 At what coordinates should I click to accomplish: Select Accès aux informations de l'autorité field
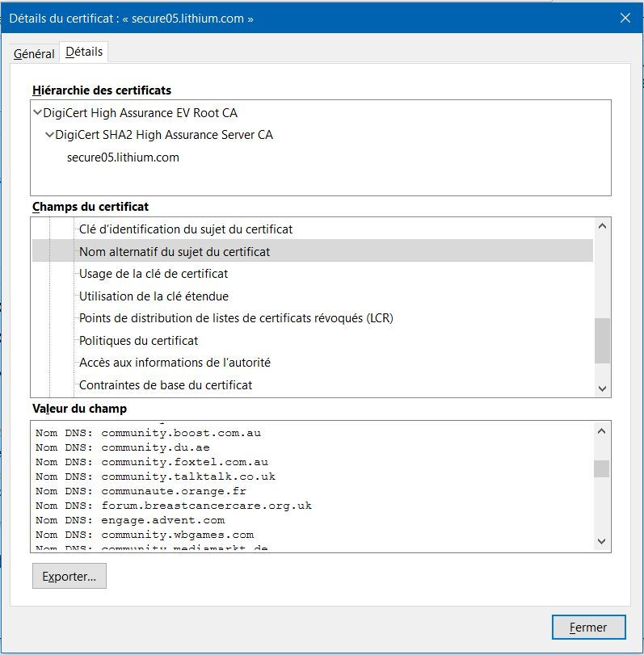coord(175,363)
